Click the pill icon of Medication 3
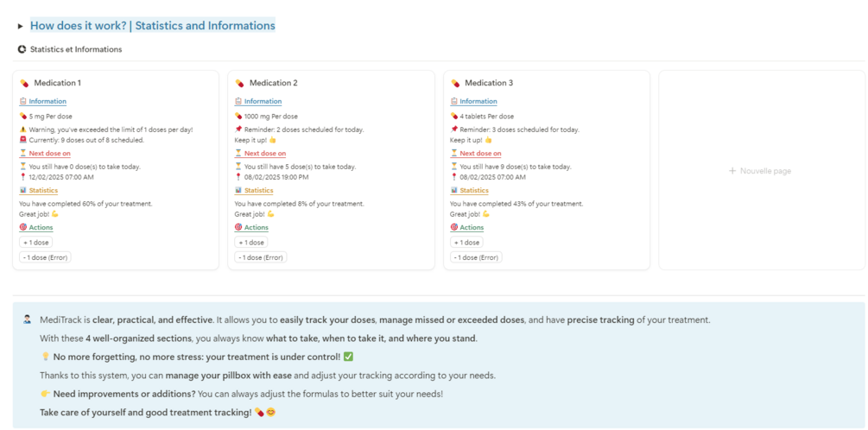 [455, 84]
